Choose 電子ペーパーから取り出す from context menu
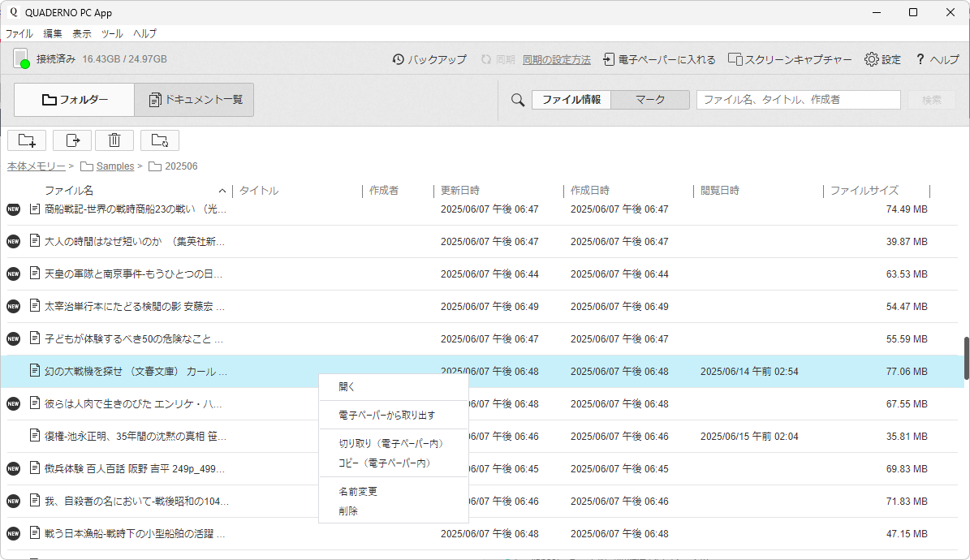The width and height of the screenshot is (970, 560). [394, 416]
